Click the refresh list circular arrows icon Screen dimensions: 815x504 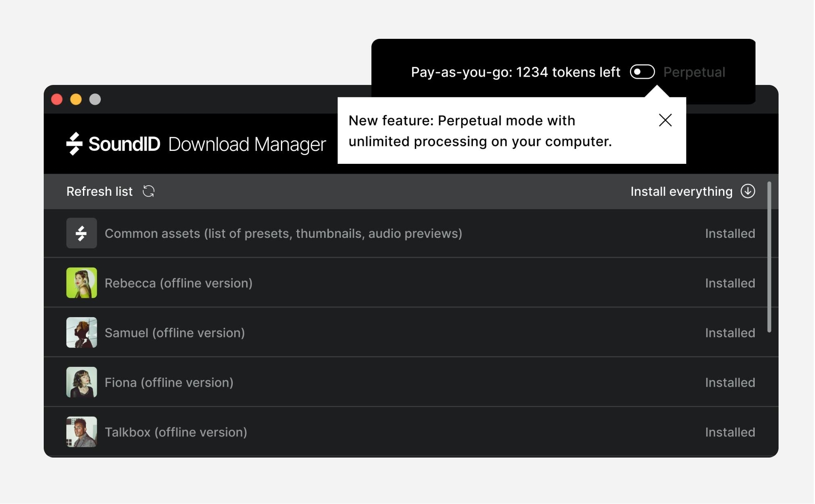click(x=149, y=191)
